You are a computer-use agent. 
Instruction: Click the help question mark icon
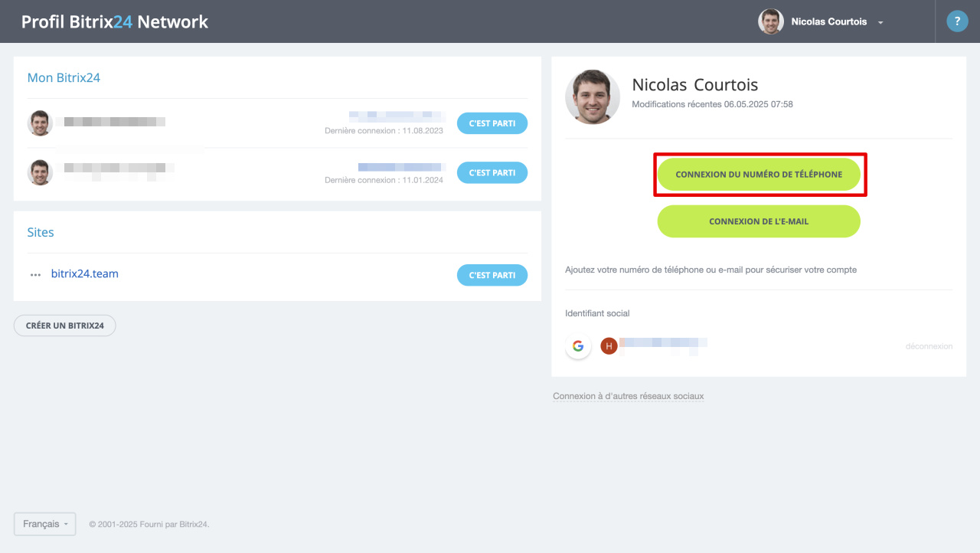[957, 21]
